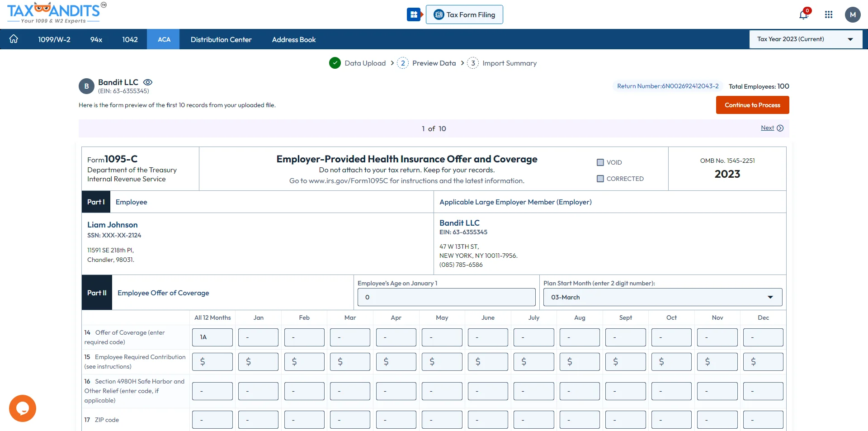Click employee name Liam Johnson

coord(113,225)
